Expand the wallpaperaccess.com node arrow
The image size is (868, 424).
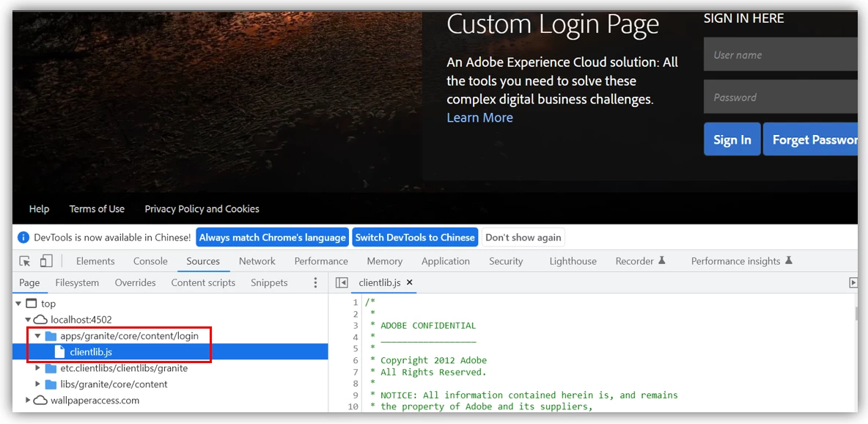click(29, 401)
